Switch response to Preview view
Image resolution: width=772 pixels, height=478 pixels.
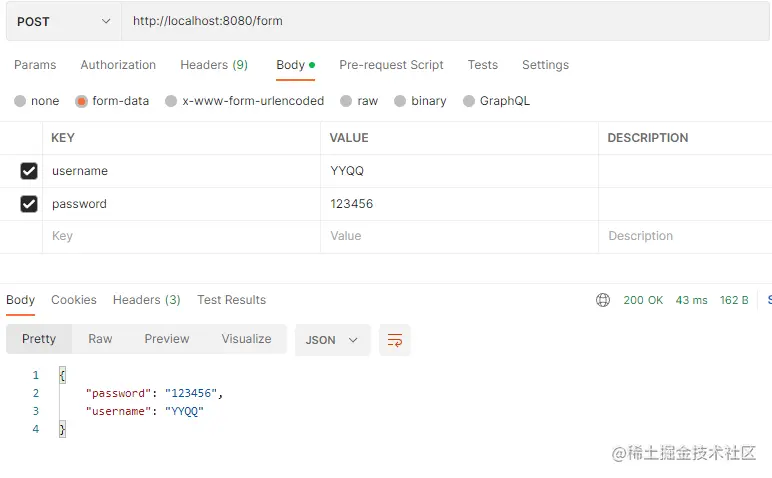pyautogui.click(x=167, y=339)
